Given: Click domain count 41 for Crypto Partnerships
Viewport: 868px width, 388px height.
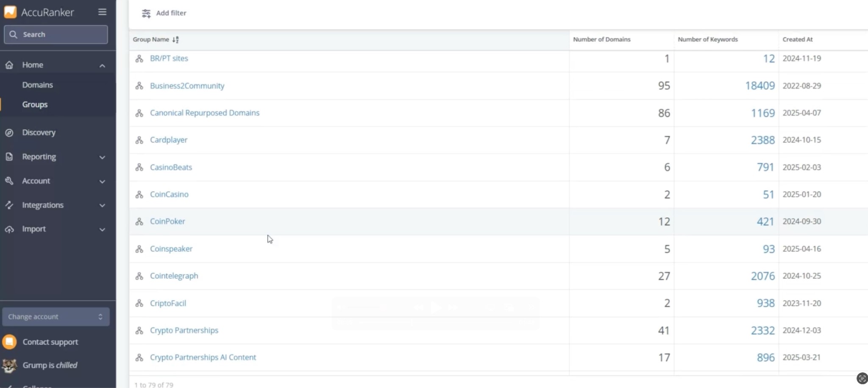Looking at the screenshot, I should [x=664, y=330].
